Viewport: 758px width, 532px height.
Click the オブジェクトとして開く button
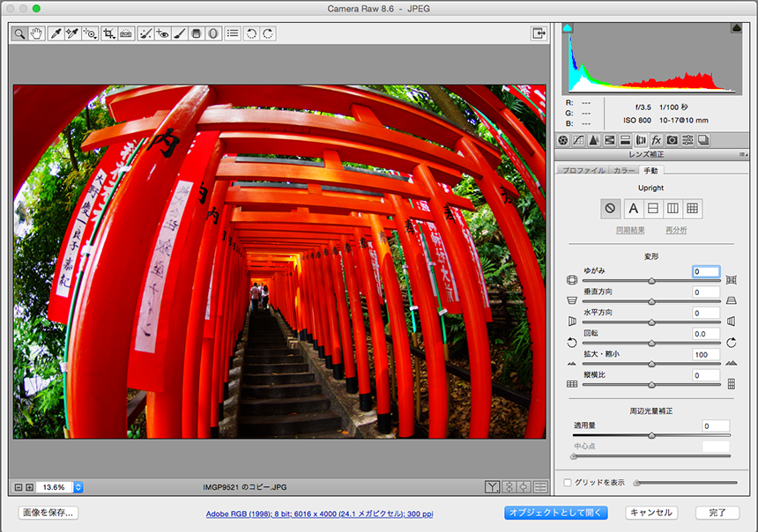(x=556, y=513)
